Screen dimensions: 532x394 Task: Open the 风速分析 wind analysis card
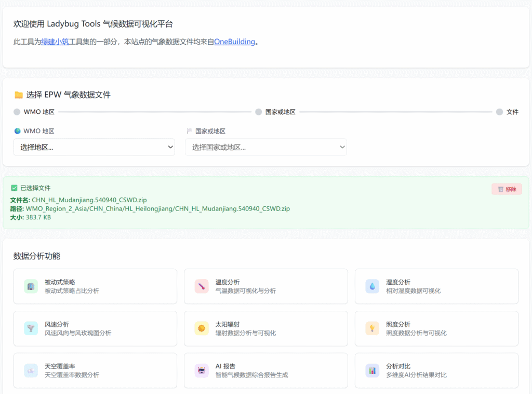coord(95,329)
